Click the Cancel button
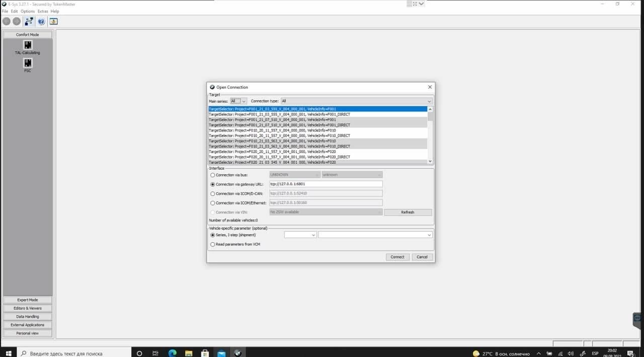This screenshot has height=357, width=644. [422, 257]
